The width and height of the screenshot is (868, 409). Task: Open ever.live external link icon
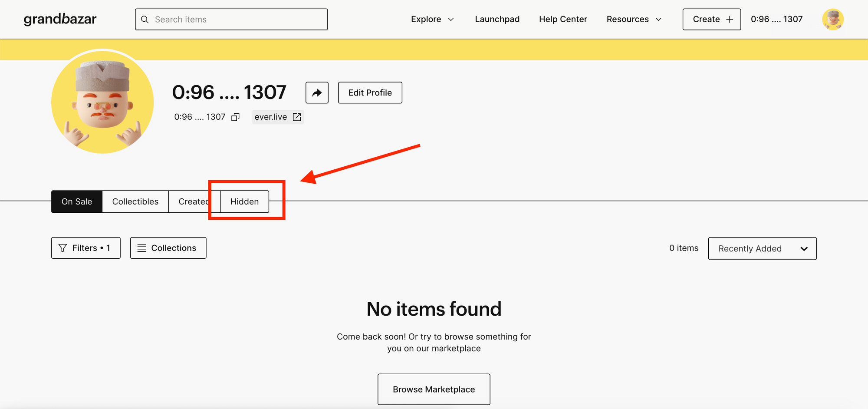coord(297,117)
